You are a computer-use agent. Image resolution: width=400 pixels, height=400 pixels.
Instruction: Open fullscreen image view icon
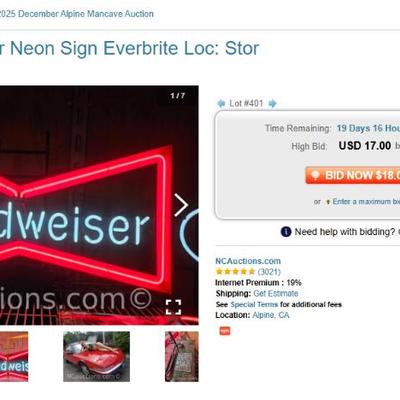(174, 307)
